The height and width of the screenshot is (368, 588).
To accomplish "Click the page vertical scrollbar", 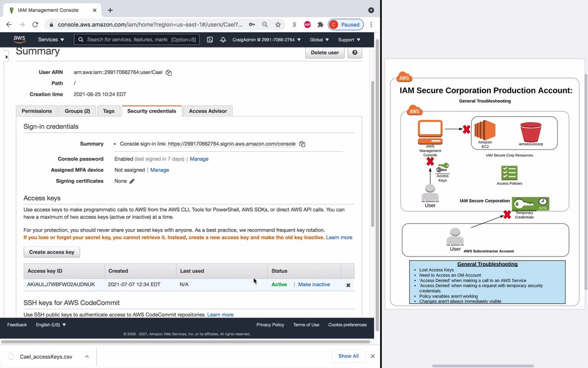I will 373,154.
